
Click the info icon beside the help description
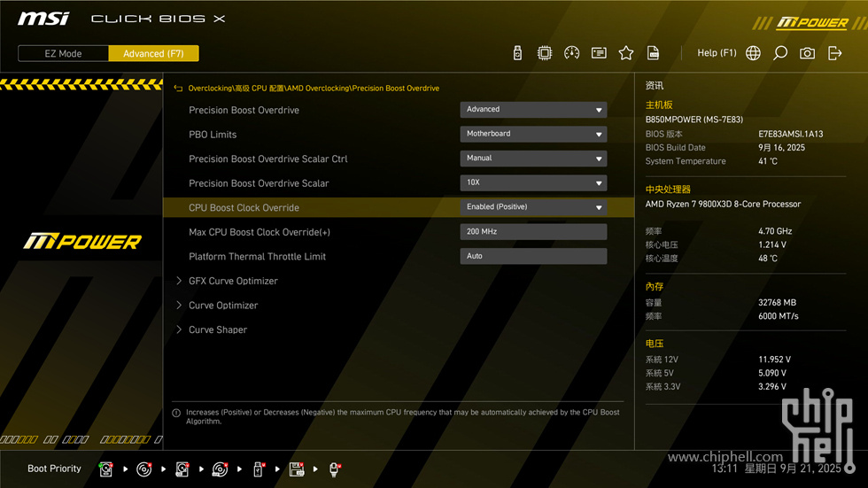pyautogui.click(x=176, y=413)
